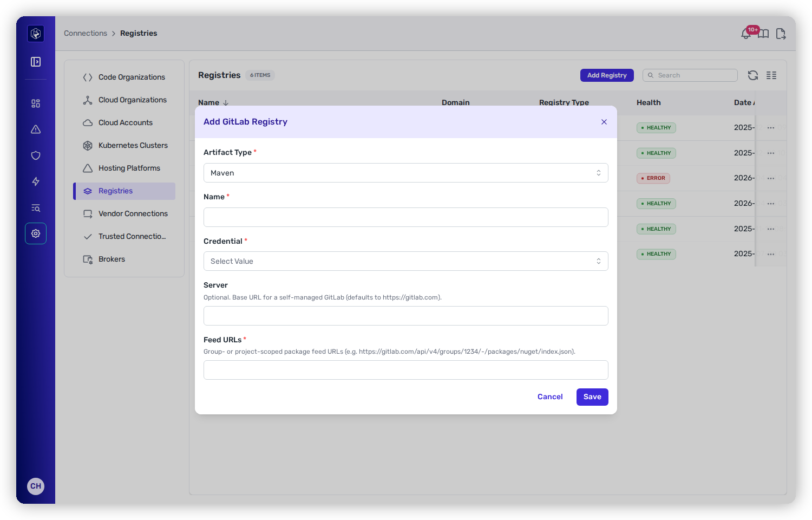
Task: Go to Code Organizations
Action: point(125,77)
